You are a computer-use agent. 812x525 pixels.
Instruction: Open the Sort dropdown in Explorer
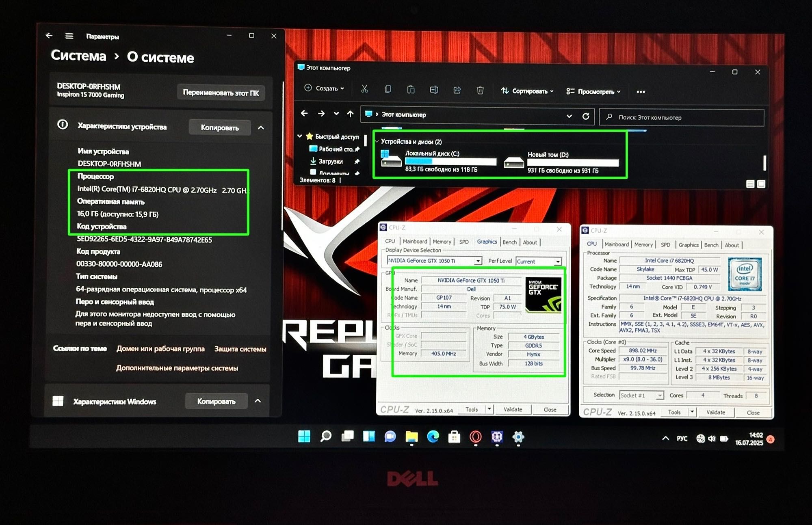point(527,91)
